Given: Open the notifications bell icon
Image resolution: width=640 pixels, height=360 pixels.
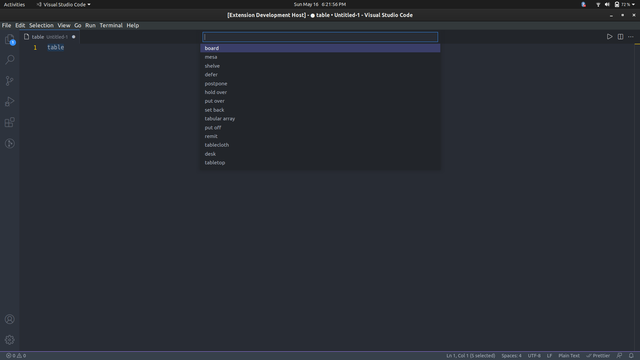Looking at the screenshot, I should 631,356.
